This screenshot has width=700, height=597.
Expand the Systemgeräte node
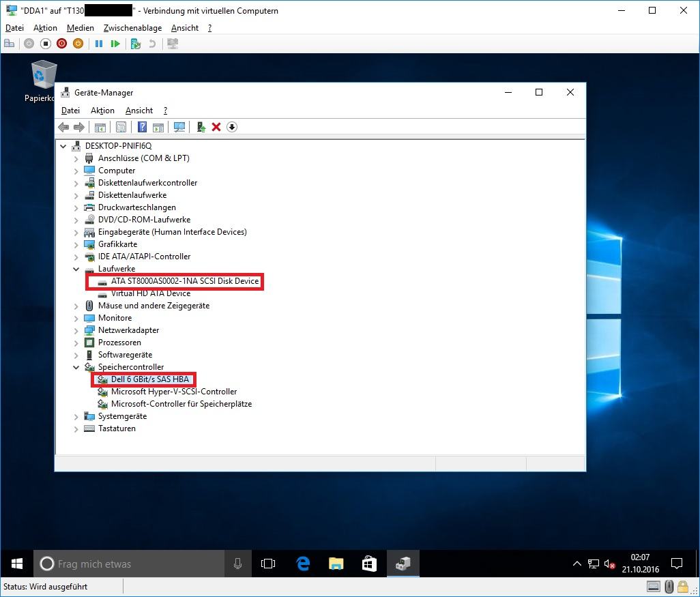tap(76, 416)
